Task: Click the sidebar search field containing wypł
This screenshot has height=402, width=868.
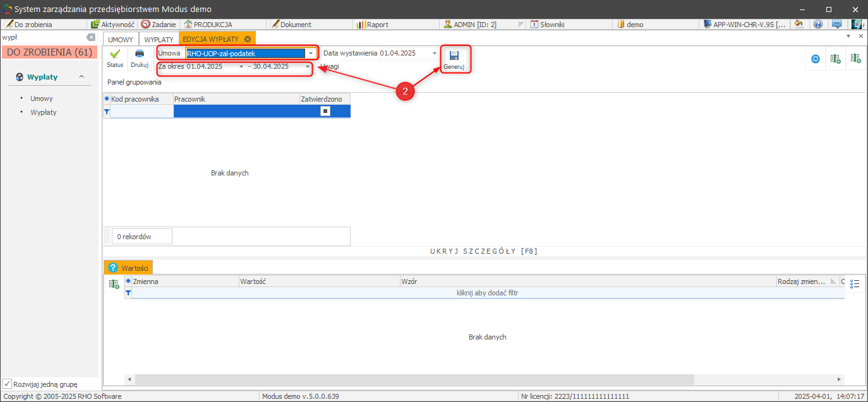Action: click(x=43, y=37)
